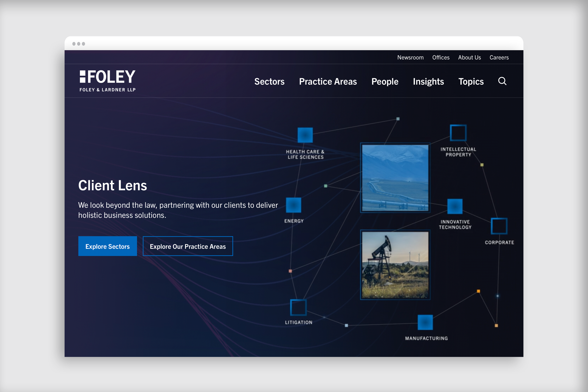This screenshot has height=392, width=588.
Task: Click the Litigation label text
Action: click(298, 322)
